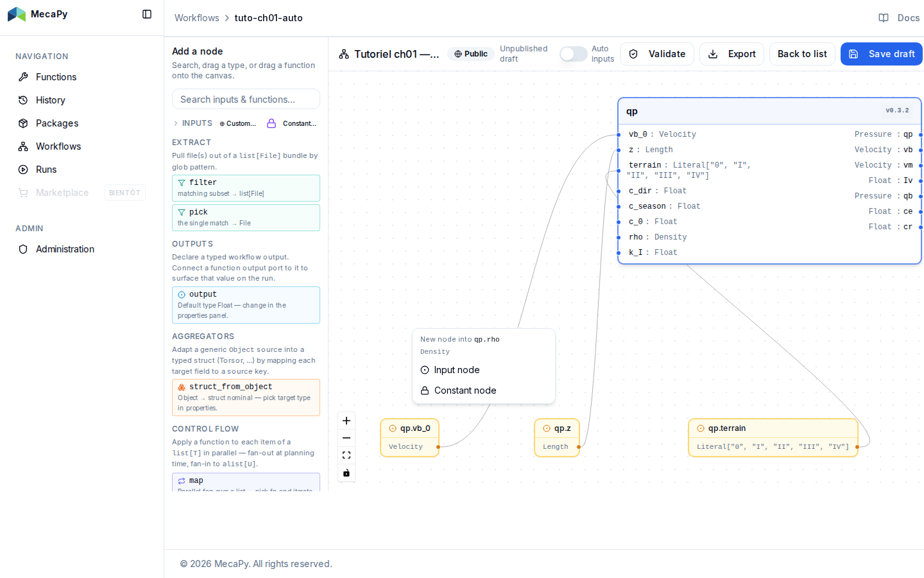Click the Packages box icon

point(23,123)
